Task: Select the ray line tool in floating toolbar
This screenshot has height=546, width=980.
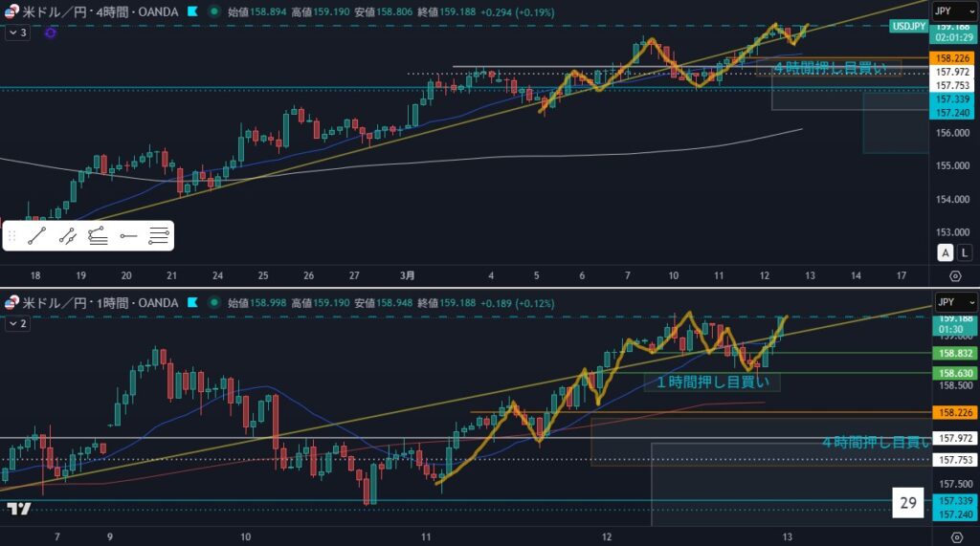Action: 67,234
